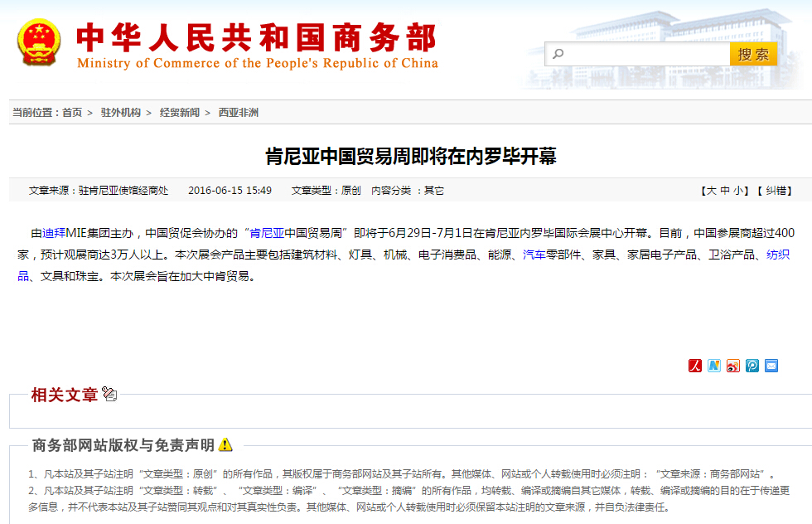Open 西亚非洲 breadcrumb item
This screenshot has width=812, height=524.
click(x=239, y=113)
